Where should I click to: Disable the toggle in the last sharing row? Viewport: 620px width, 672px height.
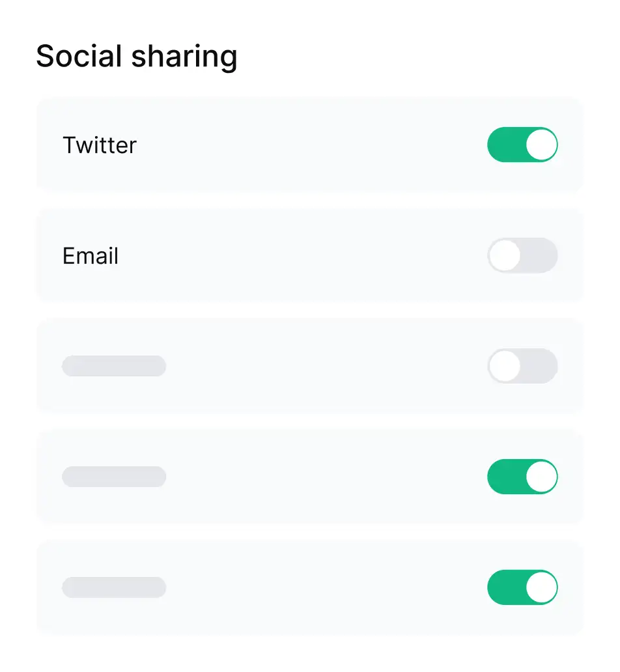522,587
